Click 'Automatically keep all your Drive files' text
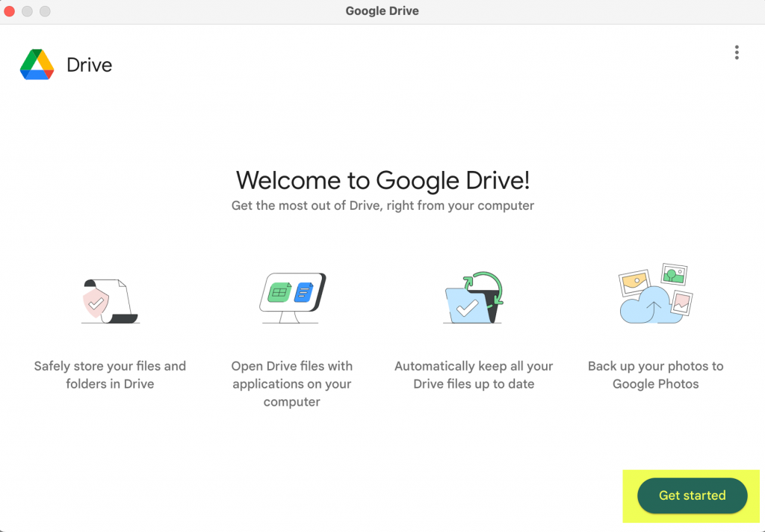This screenshot has width=765, height=532. (x=474, y=375)
